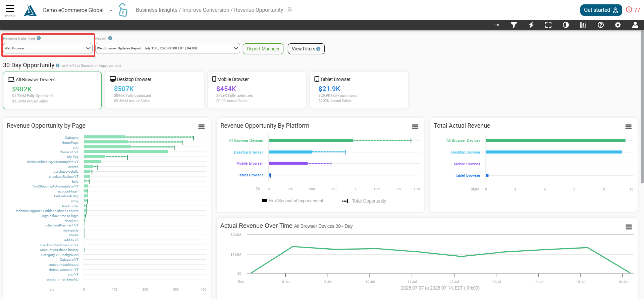
Task: Toggle Total Opportunity series in legend
Action: (x=369, y=201)
